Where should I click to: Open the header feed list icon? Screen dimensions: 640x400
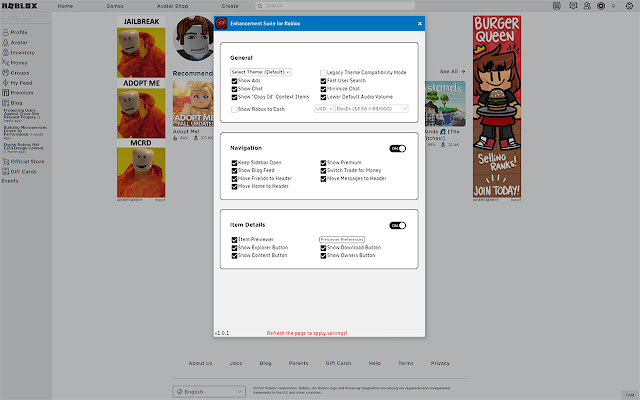[557, 6]
